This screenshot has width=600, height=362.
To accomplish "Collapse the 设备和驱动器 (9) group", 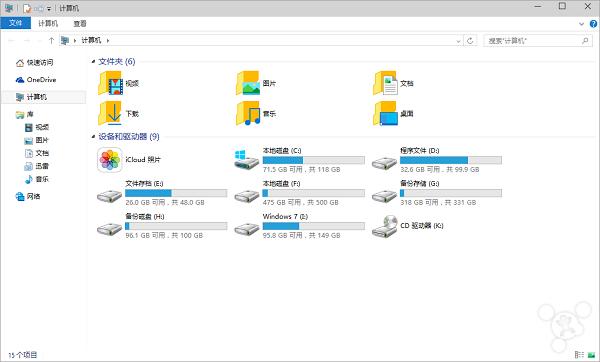I will pos(93,137).
